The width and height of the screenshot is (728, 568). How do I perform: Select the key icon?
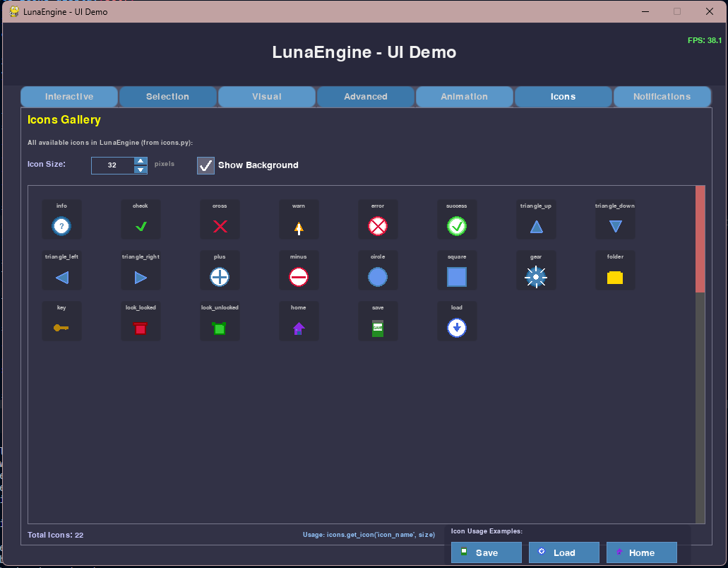[x=61, y=328]
